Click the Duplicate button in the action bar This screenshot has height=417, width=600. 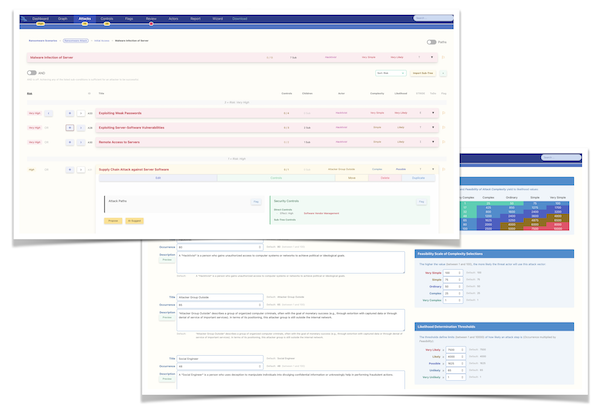point(418,178)
